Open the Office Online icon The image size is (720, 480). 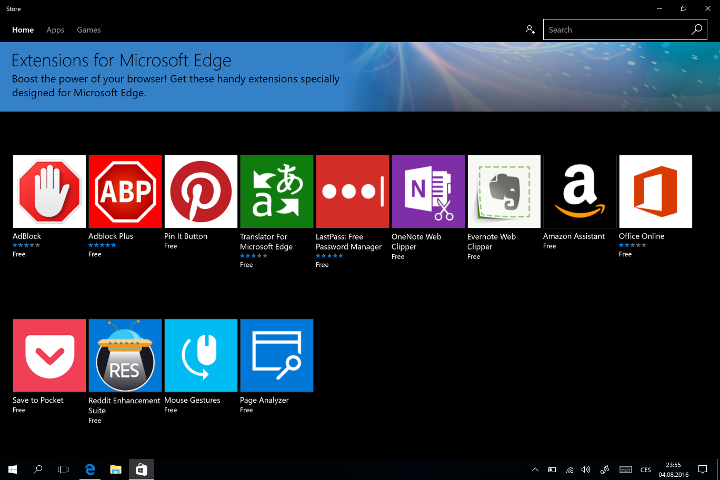tap(655, 191)
